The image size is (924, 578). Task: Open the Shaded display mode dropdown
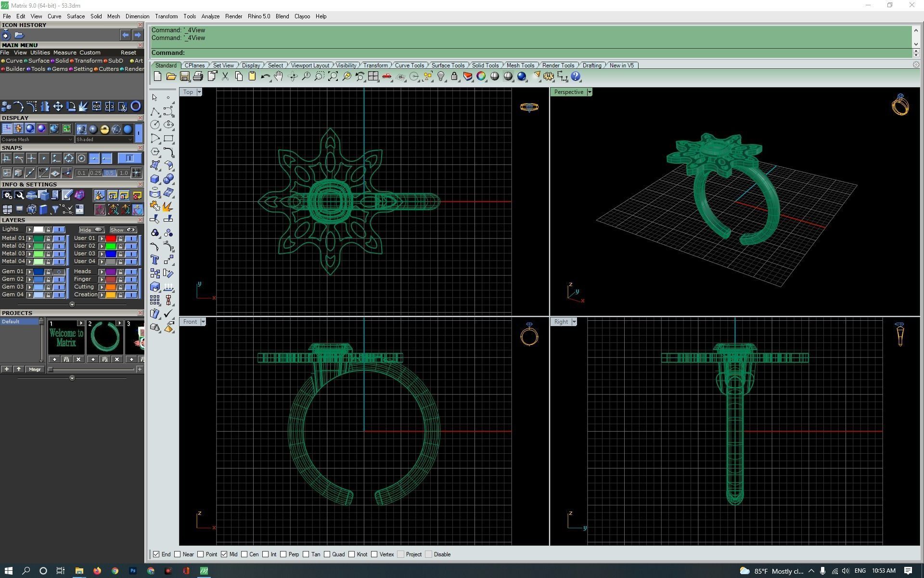(104, 140)
